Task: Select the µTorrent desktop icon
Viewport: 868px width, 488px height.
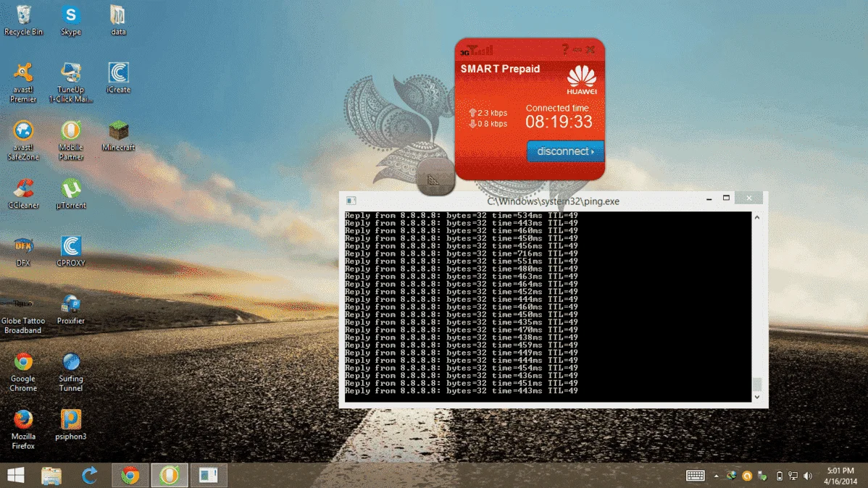Action: pyautogui.click(x=71, y=193)
